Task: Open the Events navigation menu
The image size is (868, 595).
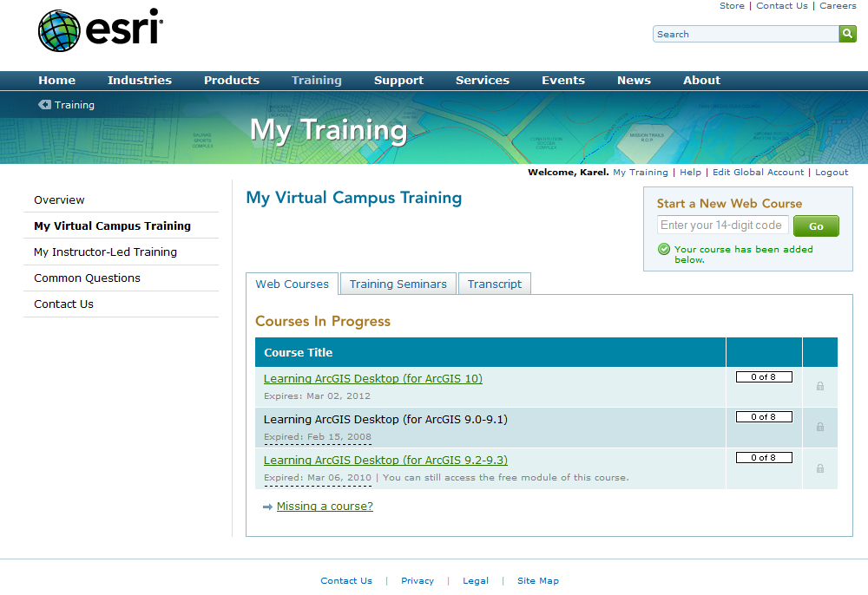Action: 563,80
